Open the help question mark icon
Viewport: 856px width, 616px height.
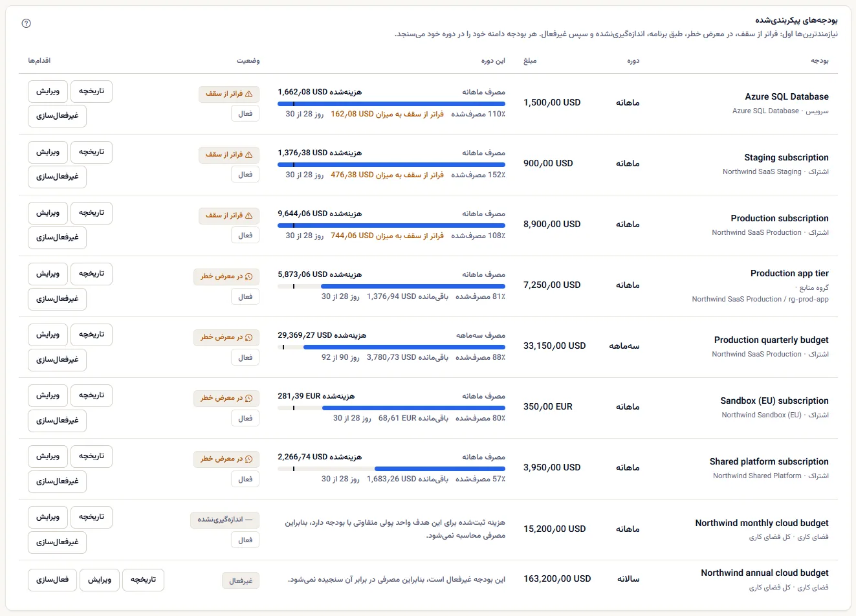click(26, 23)
